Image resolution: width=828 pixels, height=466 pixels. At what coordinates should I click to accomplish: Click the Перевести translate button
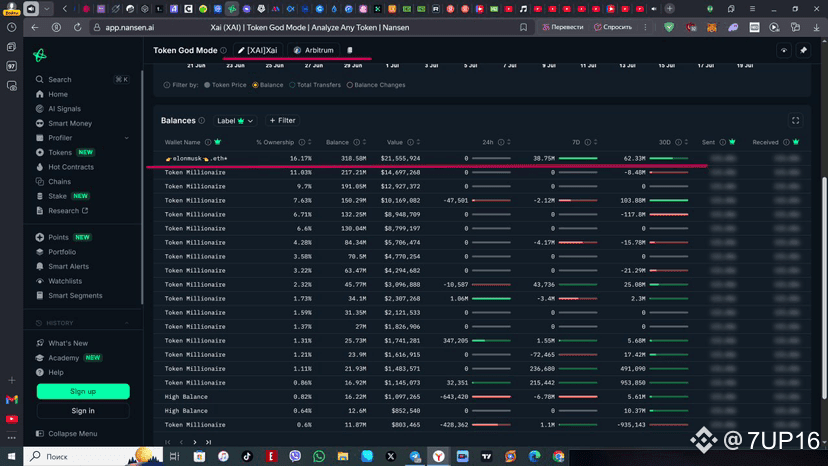tap(563, 27)
